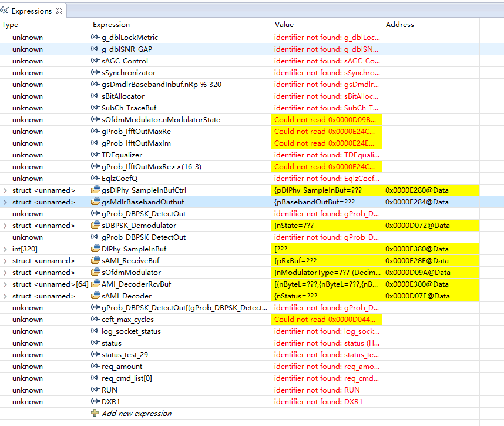Image resolution: width=504 pixels, height=426 pixels.
Task: Click the Expression column header
Action: tap(111, 25)
